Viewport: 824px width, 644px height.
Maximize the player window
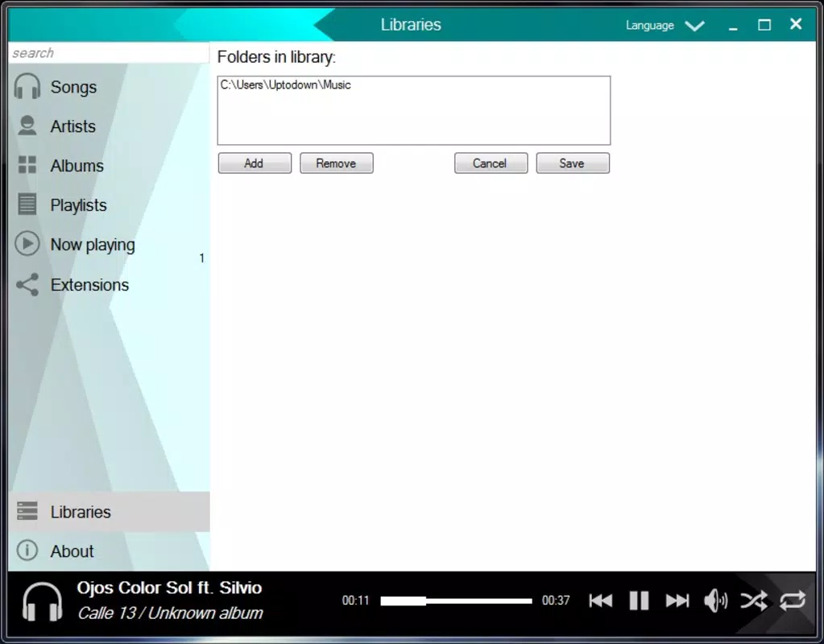764,25
